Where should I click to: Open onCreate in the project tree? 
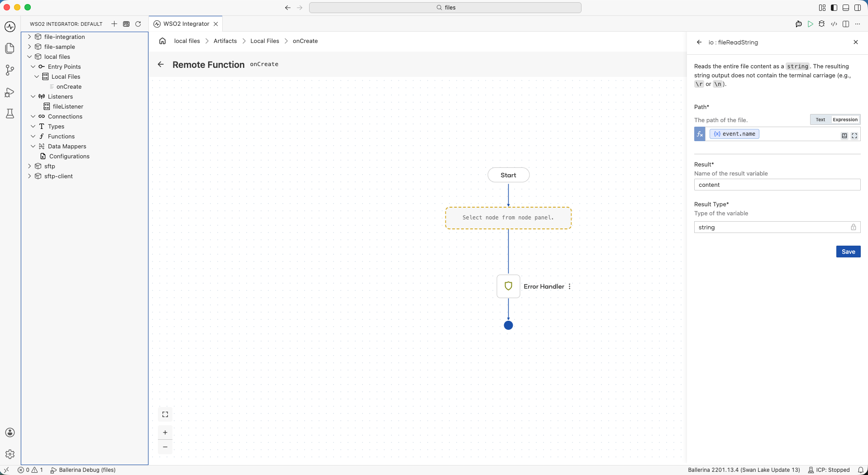[x=69, y=86]
